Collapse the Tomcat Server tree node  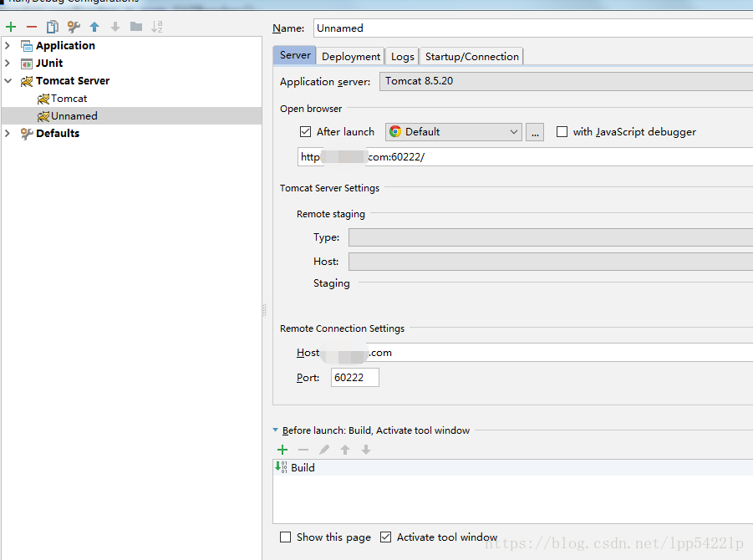[x=8, y=81]
